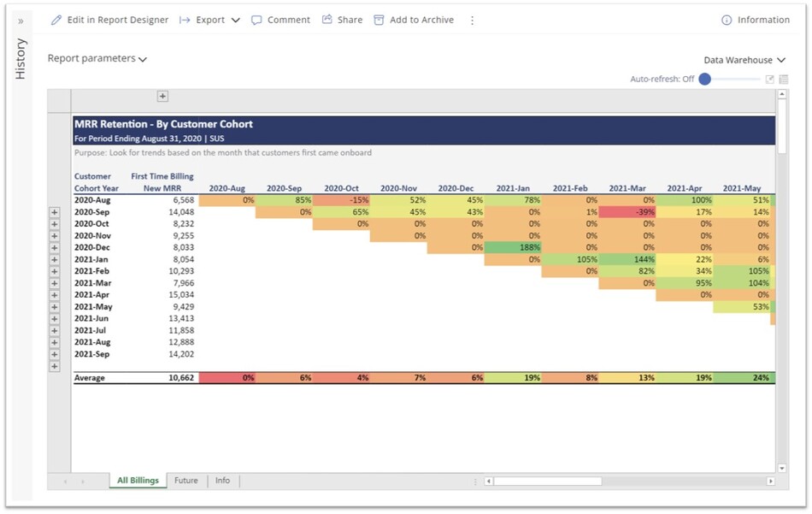This screenshot has height=514, width=812.
Task: Open the three-dot more options menu
Action: tap(472, 20)
